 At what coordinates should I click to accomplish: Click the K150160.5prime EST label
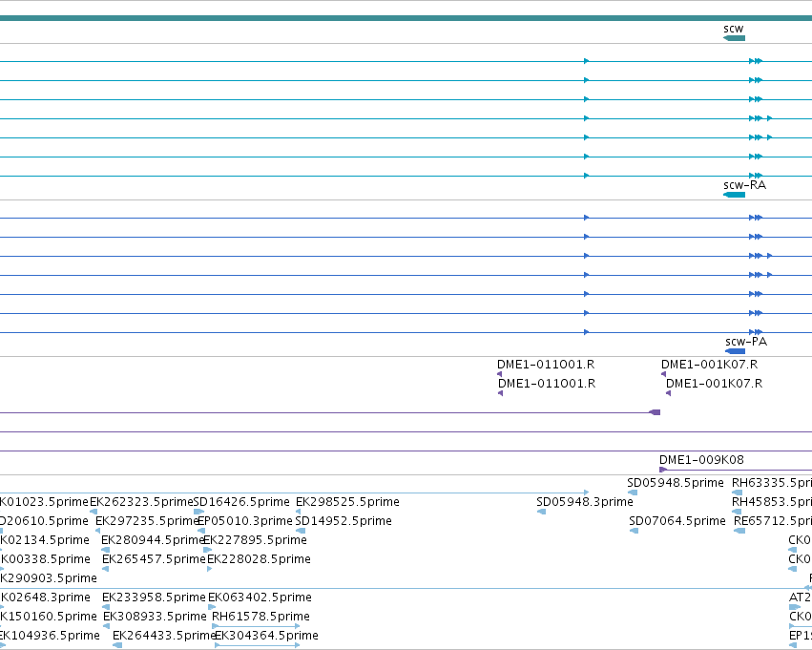coord(49,617)
